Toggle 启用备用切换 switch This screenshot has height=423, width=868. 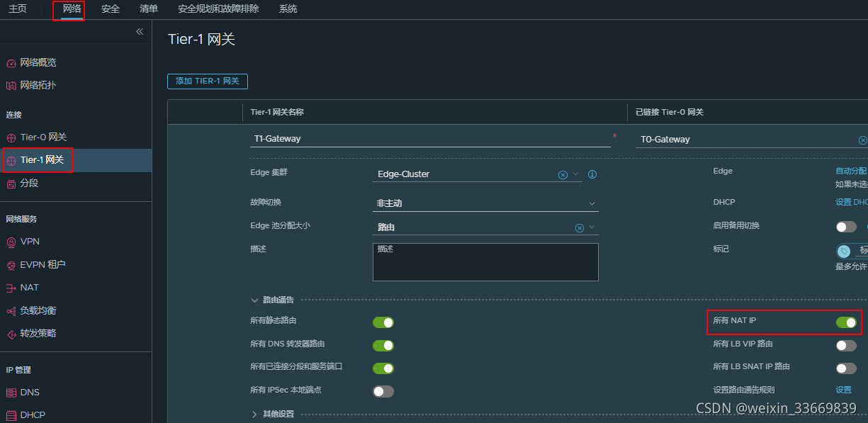coord(846,227)
